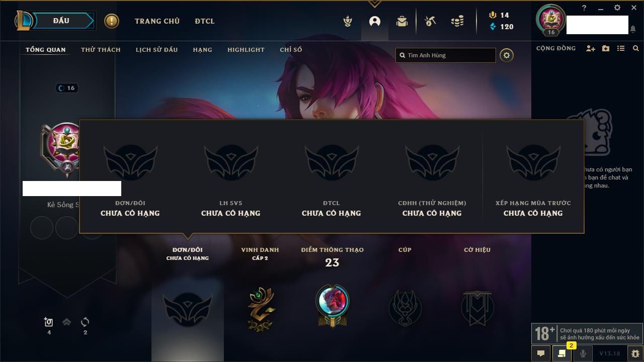Viewport: 644px width, 362px height.
Task: Open the champion search settings gear
Action: click(507, 55)
